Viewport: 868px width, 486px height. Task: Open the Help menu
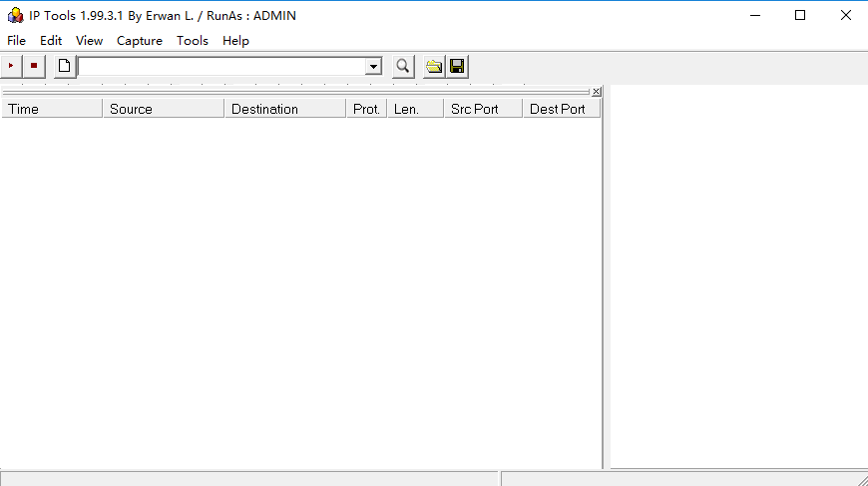[x=235, y=41]
